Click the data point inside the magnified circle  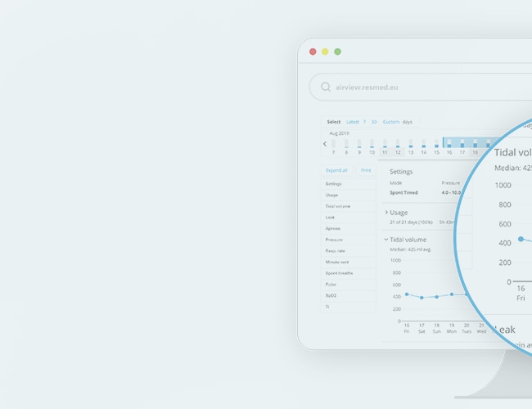click(x=521, y=239)
